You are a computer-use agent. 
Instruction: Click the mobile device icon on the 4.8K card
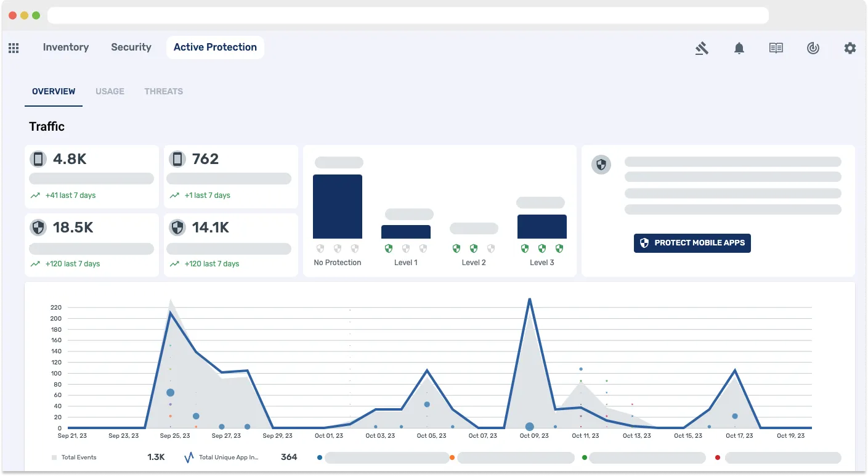[38, 158]
